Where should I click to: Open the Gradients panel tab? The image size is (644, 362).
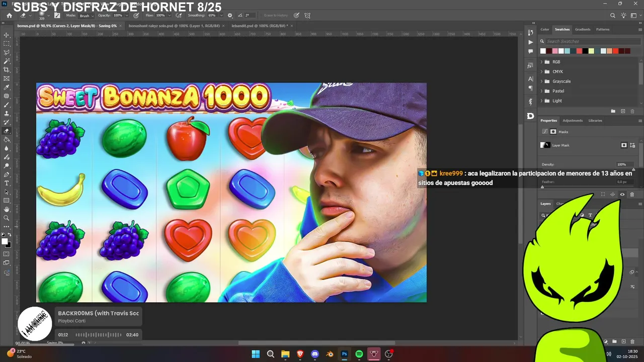pos(583,29)
